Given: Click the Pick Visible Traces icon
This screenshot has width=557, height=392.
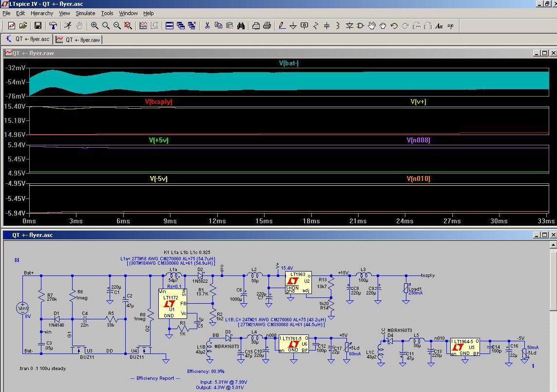Looking at the screenshot, I should [143, 25].
